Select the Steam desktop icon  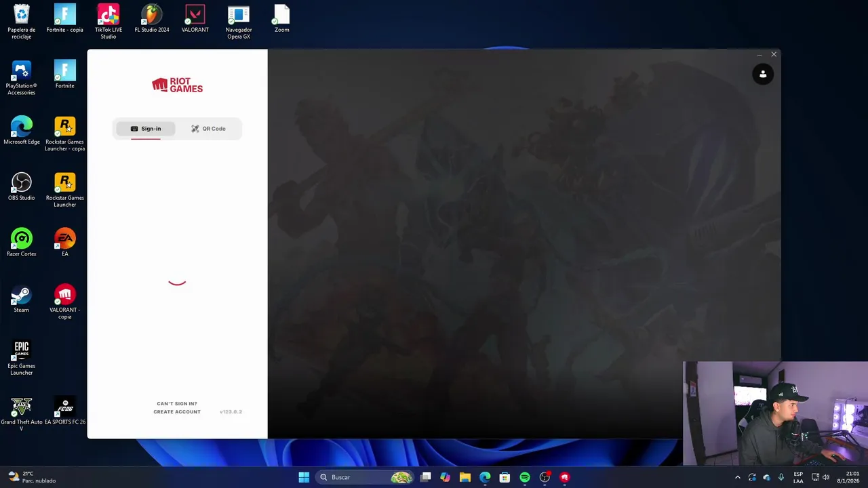click(x=21, y=300)
